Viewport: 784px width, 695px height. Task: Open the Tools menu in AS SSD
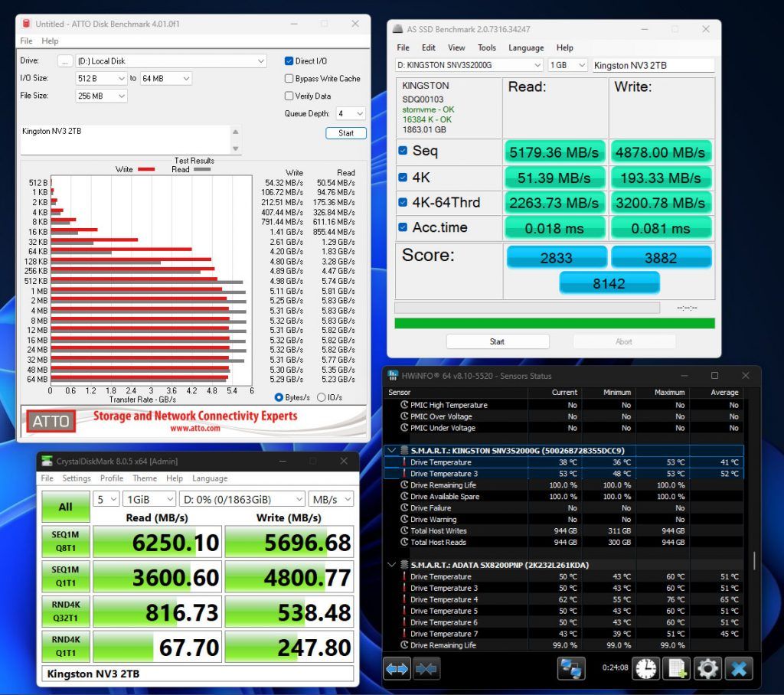tap(486, 47)
